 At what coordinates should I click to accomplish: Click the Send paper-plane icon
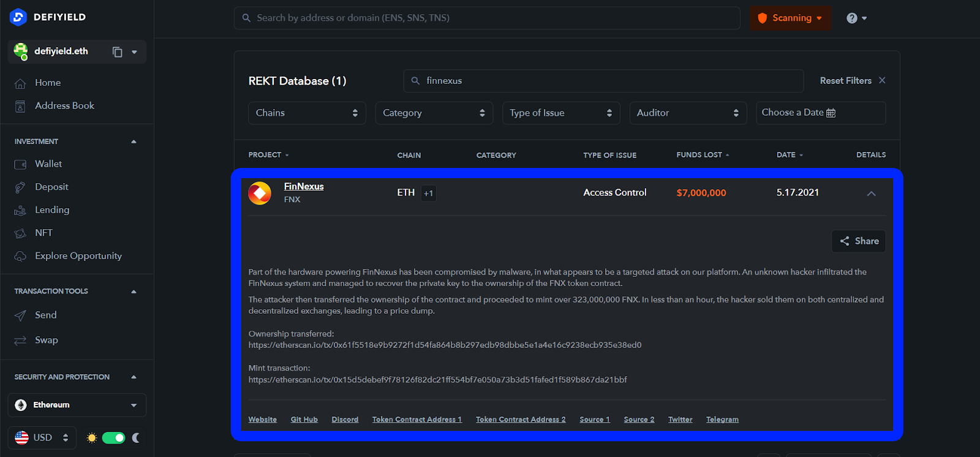point(20,315)
